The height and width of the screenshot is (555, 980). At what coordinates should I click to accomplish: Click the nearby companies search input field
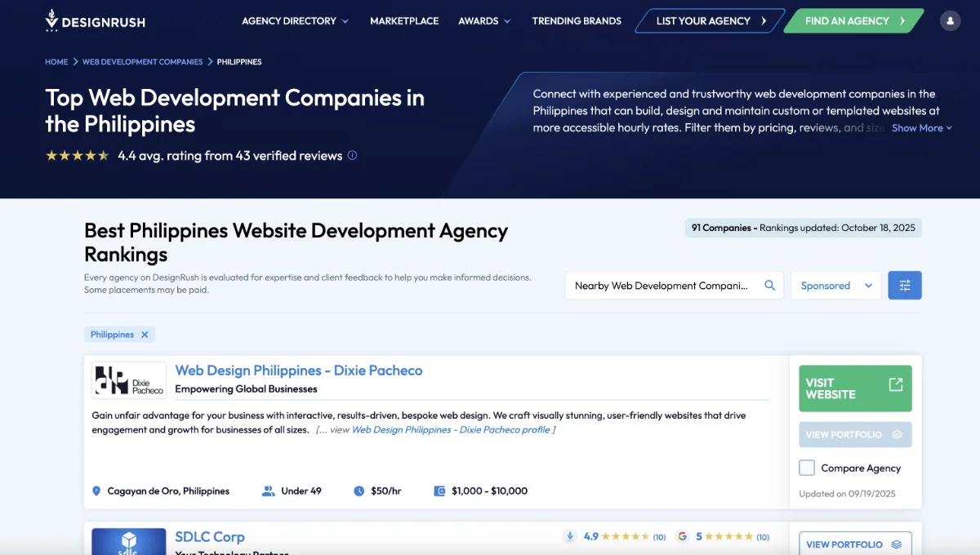coord(661,285)
